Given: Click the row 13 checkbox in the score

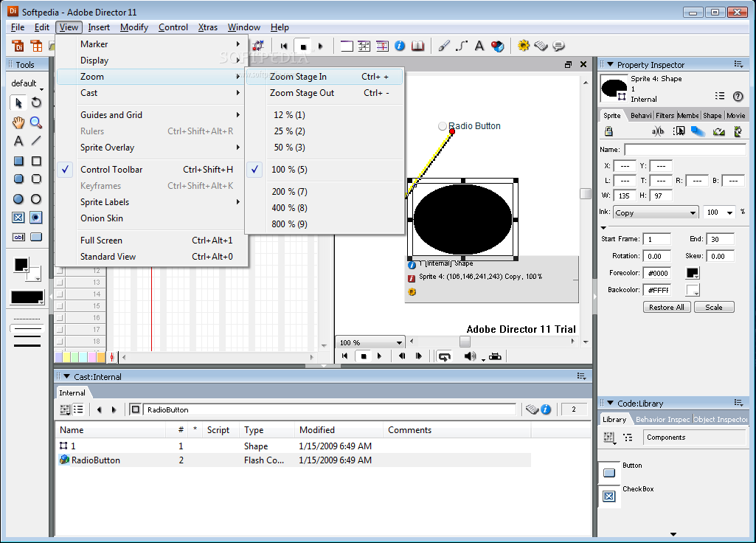Looking at the screenshot, I should tap(60, 283).
